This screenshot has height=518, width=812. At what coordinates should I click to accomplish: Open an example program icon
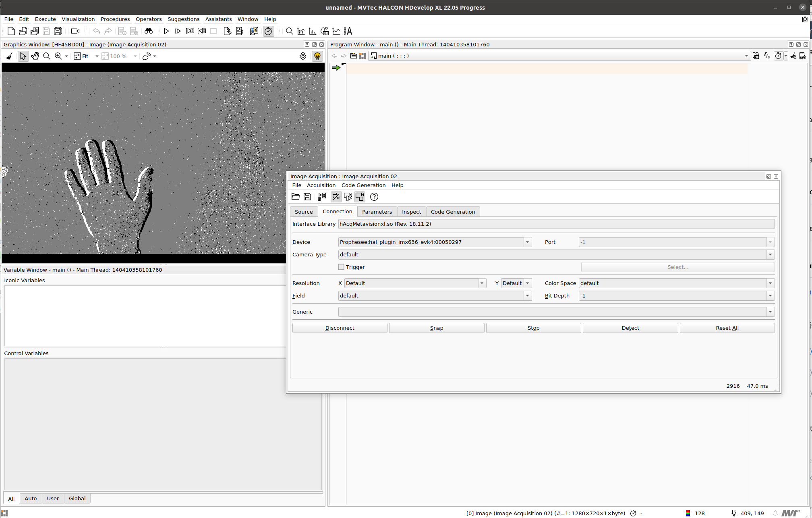tap(35, 31)
